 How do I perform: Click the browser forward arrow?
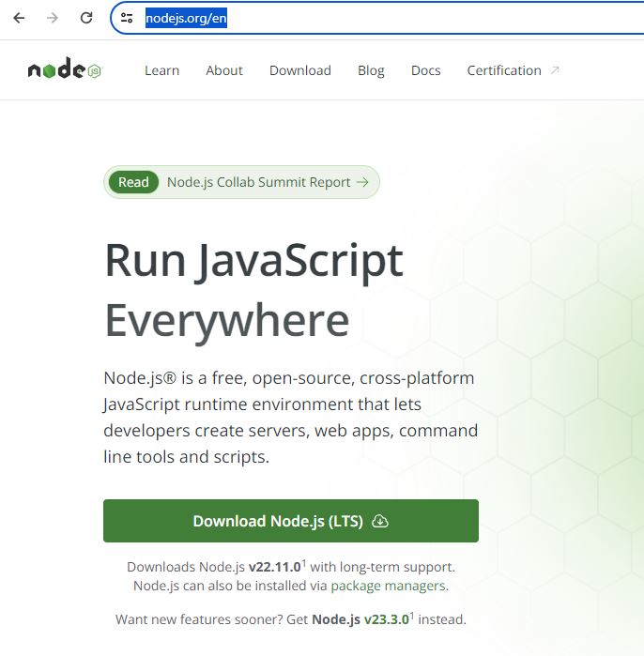[x=53, y=18]
